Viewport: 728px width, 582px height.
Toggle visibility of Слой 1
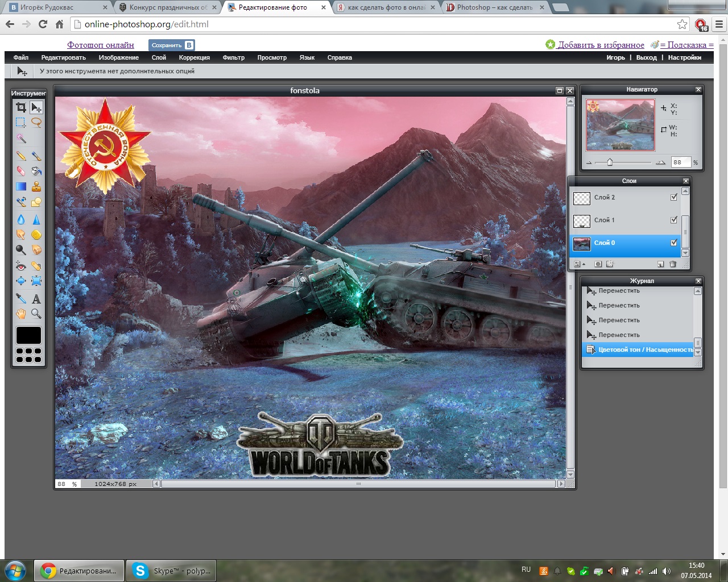(674, 220)
